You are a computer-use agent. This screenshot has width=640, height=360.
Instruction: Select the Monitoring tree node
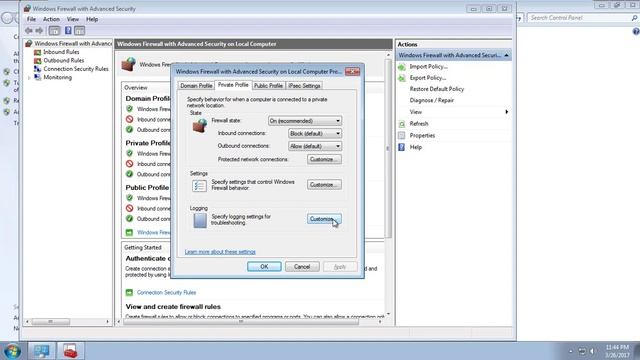point(58,77)
